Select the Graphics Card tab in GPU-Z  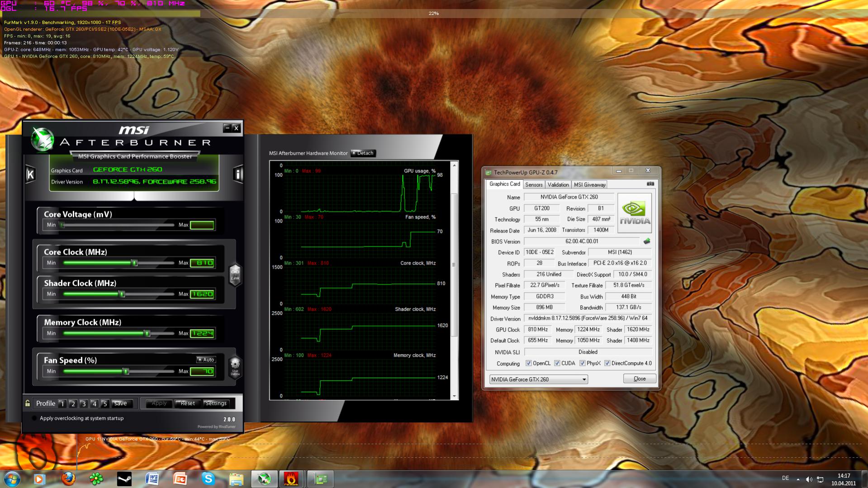tap(504, 184)
